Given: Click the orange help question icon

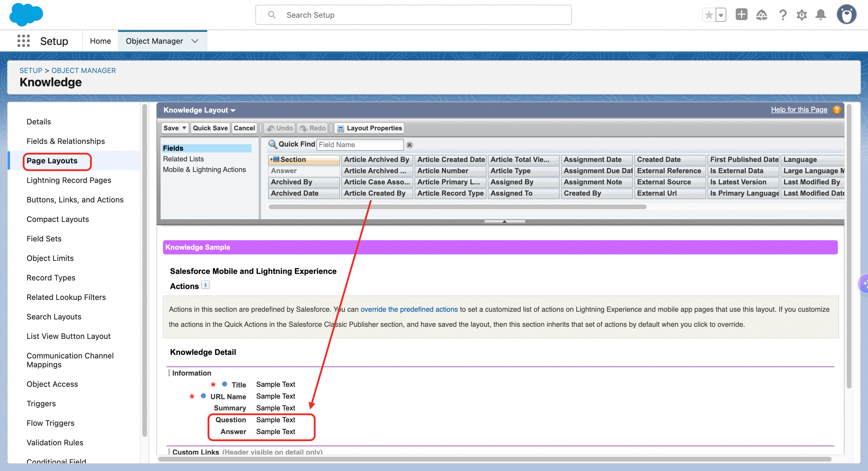Looking at the screenshot, I should tap(837, 110).
